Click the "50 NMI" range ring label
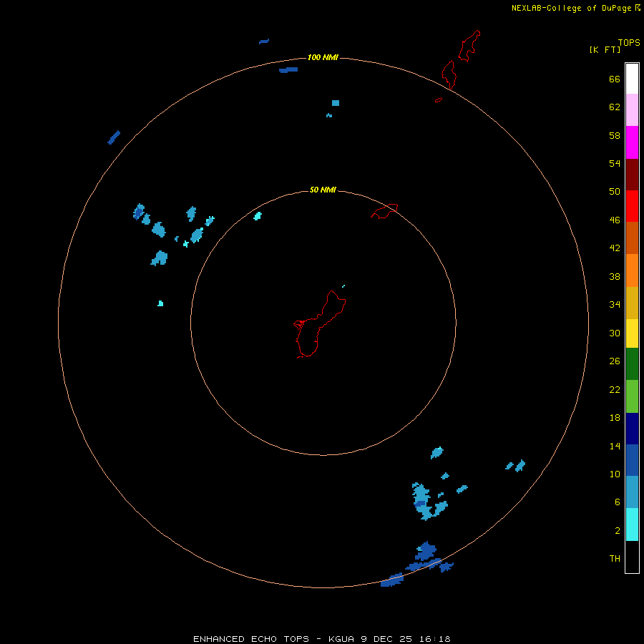This screenshot has width=644, height=644. point(323,190)
